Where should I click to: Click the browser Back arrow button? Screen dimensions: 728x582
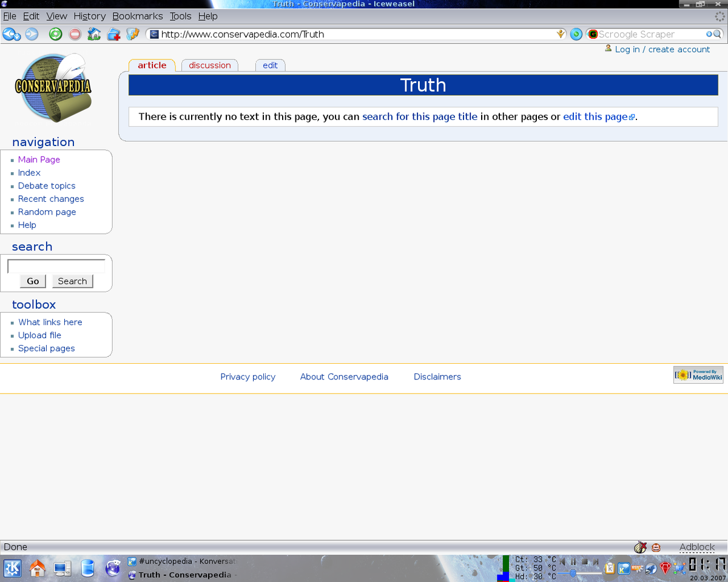[11, 35]
